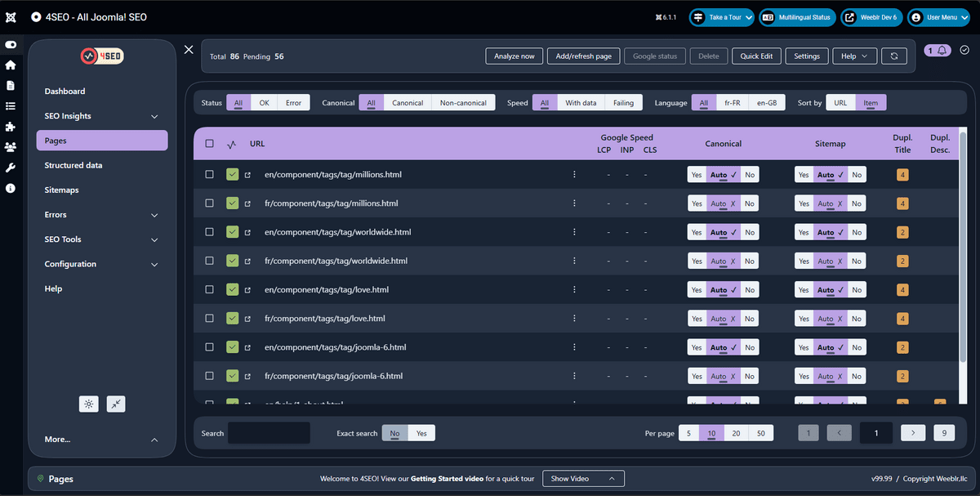Set Exact search to Yes
Viewport: 980px width, 496px height.
point(421,433)
